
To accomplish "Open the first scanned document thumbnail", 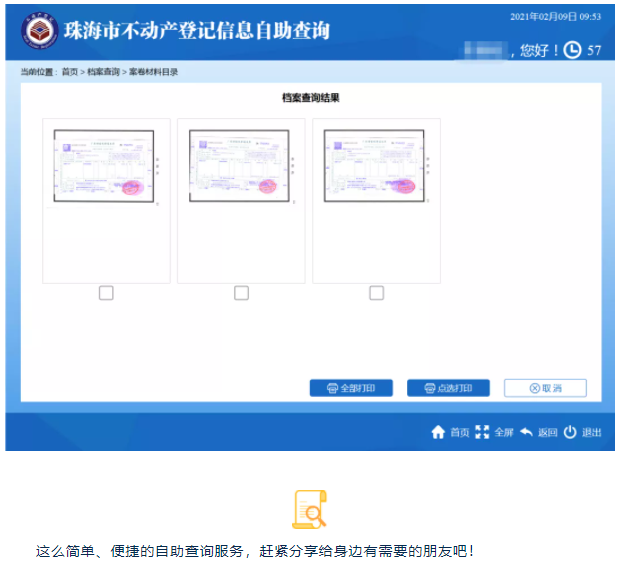I will click(104, 166).
